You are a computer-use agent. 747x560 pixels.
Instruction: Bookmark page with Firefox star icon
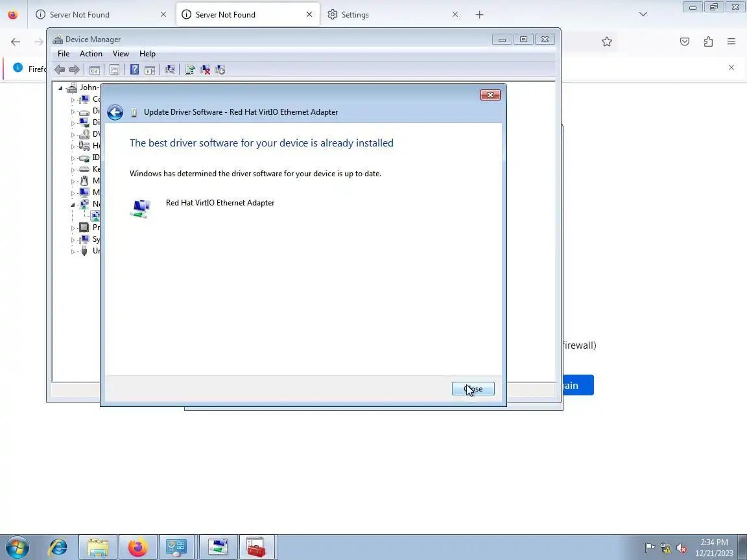(606, 42)
